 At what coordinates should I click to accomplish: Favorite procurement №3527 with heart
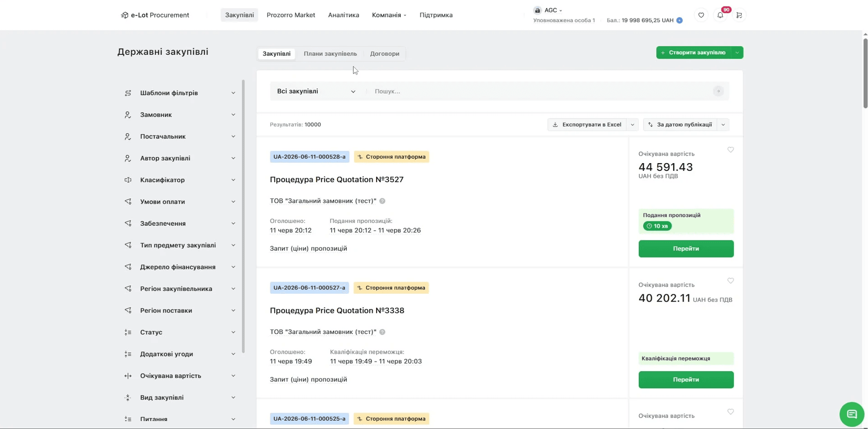click(x=730, y=150)
